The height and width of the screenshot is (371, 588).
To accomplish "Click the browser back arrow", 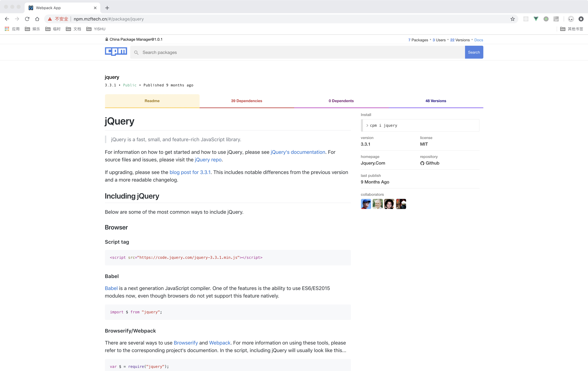I will (7, 19).
